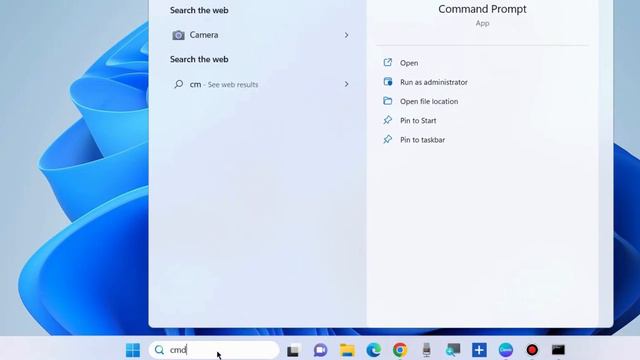
Task: Open the blue plus icon app
Action: pos(479,350)
